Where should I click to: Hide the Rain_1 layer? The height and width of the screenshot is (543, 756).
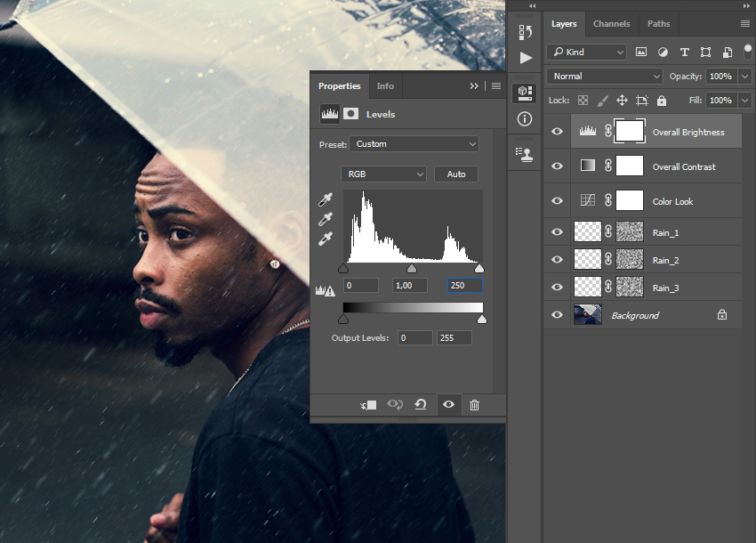click(557, 232)
